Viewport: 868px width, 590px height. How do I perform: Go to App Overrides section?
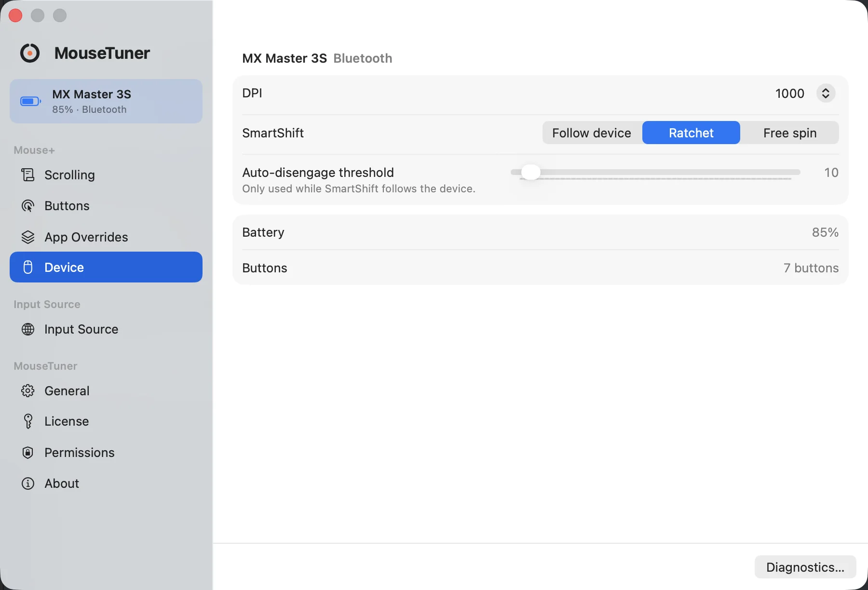[106, 237]
